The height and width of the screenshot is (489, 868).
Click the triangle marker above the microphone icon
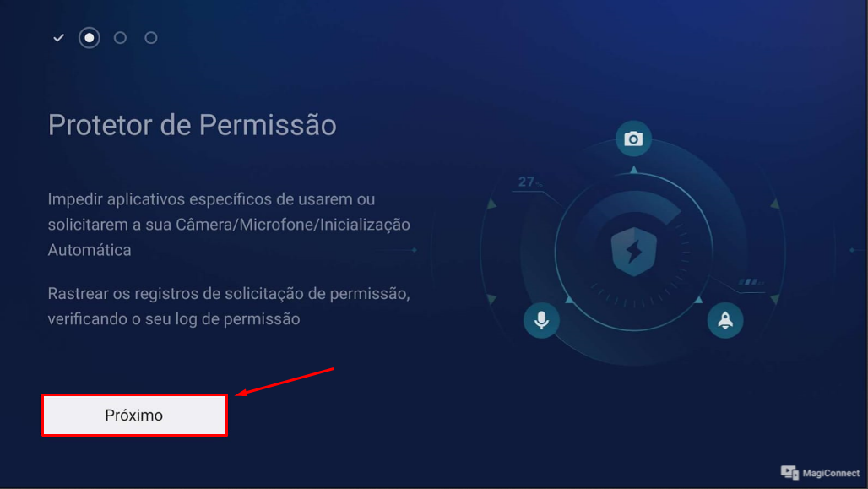pyautogui.click(x=569, y=299)
